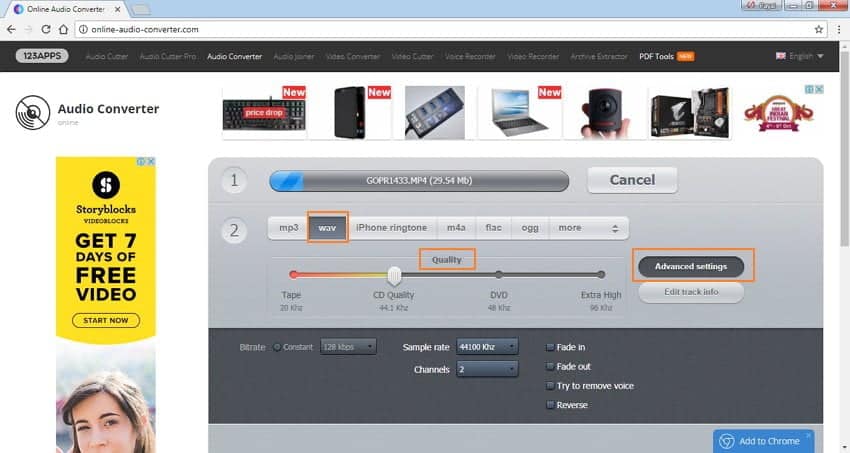Image resolution: width=850 pixels, height=453 pixels.
Task: Select the mp3 format tab
Action: [x=289, y=228]
